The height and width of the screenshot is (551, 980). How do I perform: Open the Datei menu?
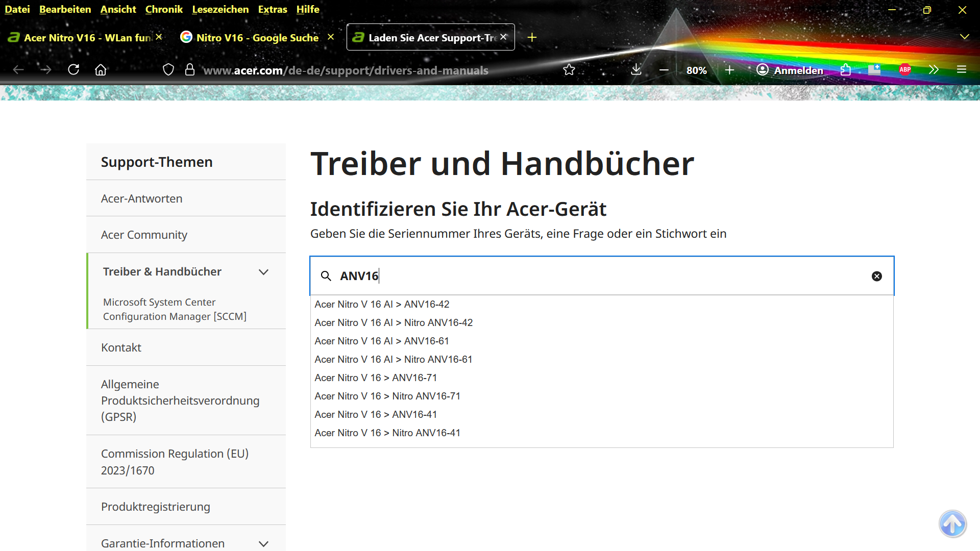[17, 9]
